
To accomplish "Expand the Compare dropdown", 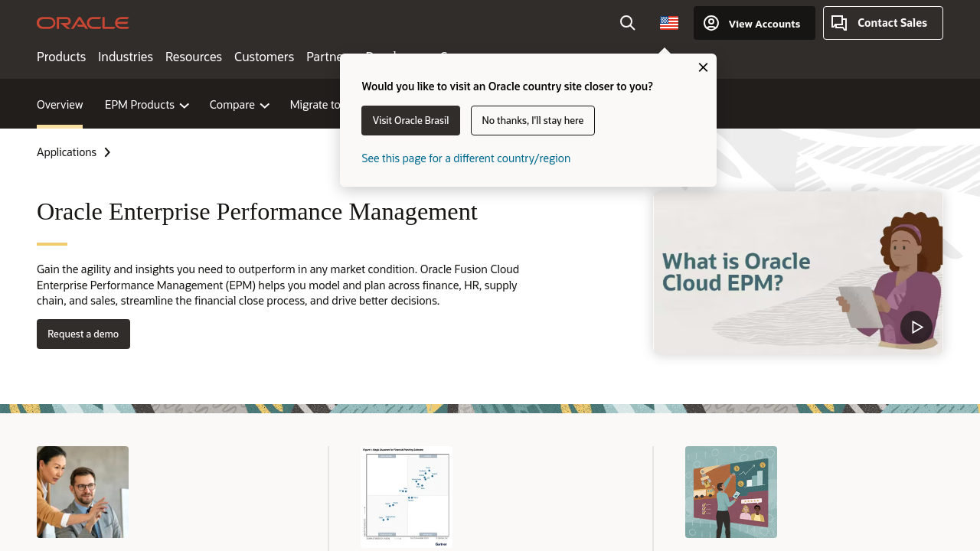I will pos(240,105).
